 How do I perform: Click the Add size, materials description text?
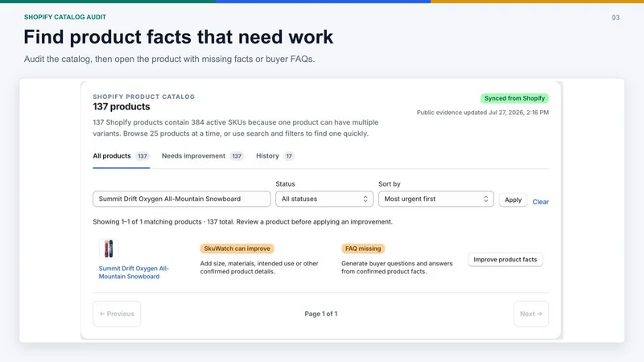click(x=259, y=268)
